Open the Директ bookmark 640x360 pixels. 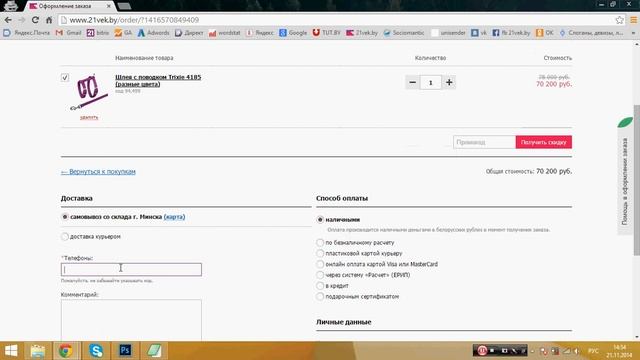click(x=189, y=33)
